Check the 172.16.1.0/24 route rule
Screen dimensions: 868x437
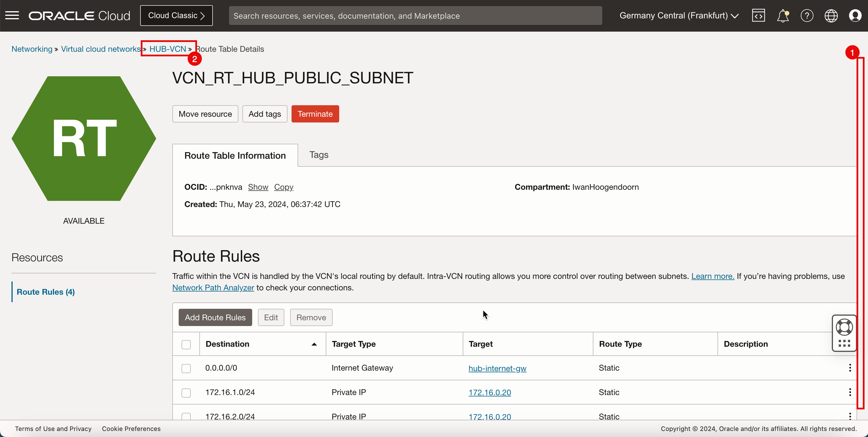click(x=186, y=392)
